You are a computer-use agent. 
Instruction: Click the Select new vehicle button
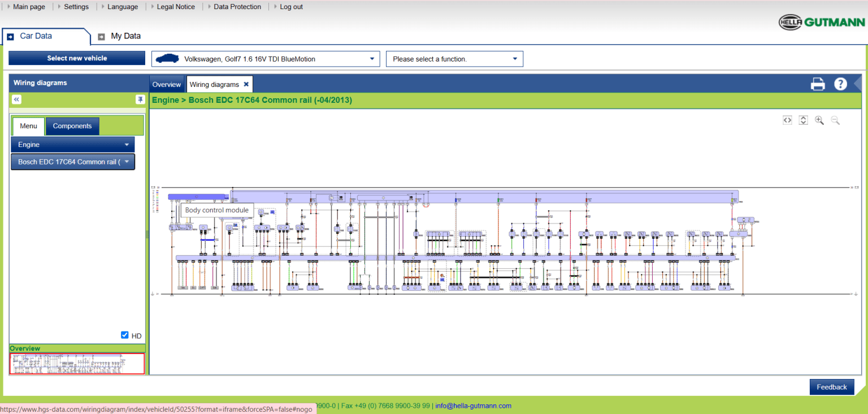(x=77, y=58)
